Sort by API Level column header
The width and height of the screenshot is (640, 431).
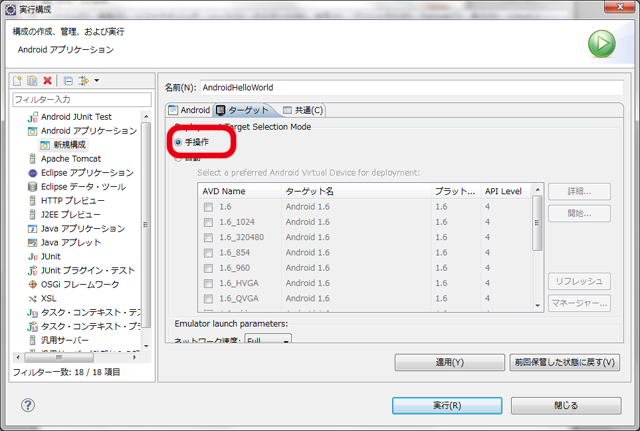coord(507,191)
